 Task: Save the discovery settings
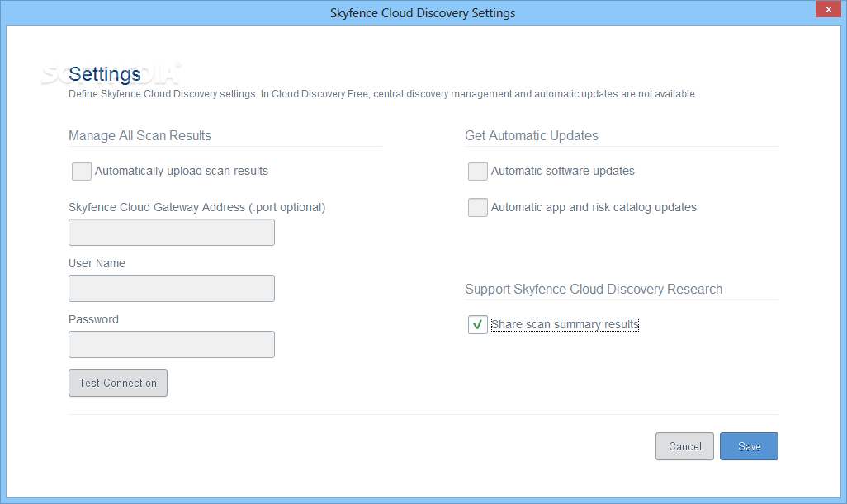tap(749, 446)
